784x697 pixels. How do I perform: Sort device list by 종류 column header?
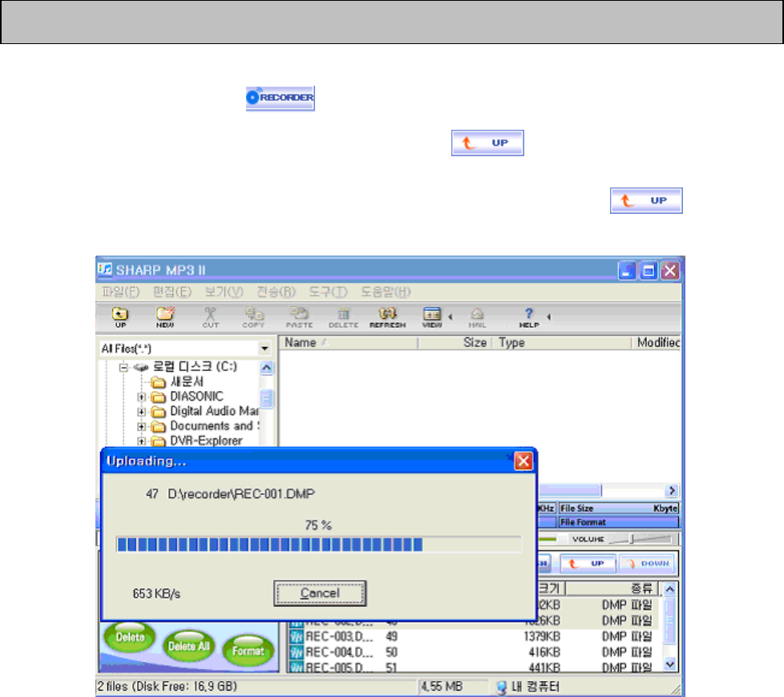pos(612,589)
